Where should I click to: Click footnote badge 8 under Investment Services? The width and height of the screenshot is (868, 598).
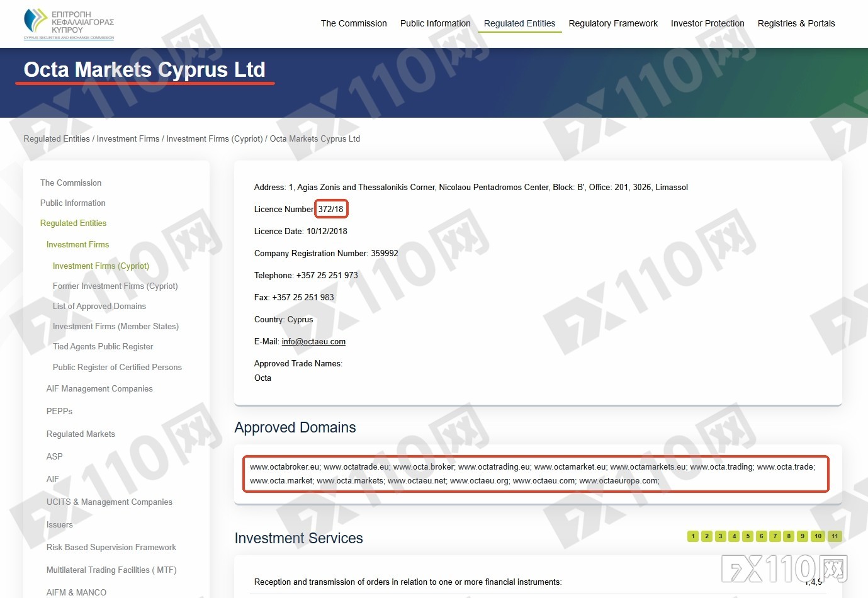point(789,536)
